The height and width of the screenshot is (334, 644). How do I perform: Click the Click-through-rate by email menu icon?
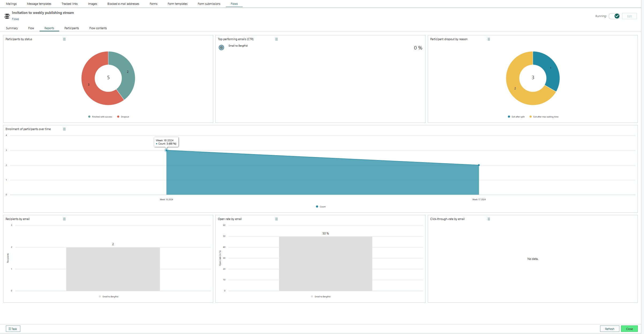489,219
